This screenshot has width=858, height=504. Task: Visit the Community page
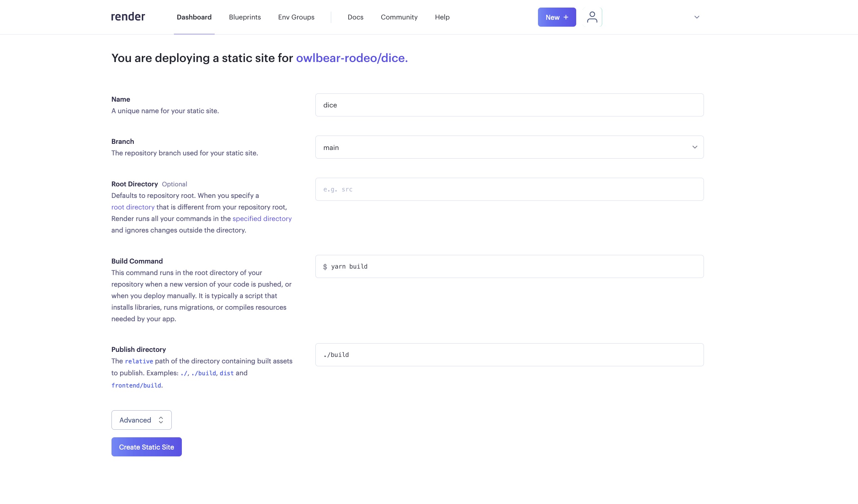tap(399, 17)
